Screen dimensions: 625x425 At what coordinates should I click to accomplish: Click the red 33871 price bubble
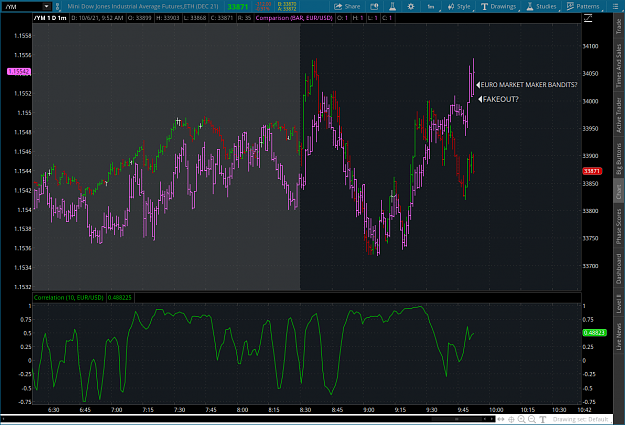(592, 171)
